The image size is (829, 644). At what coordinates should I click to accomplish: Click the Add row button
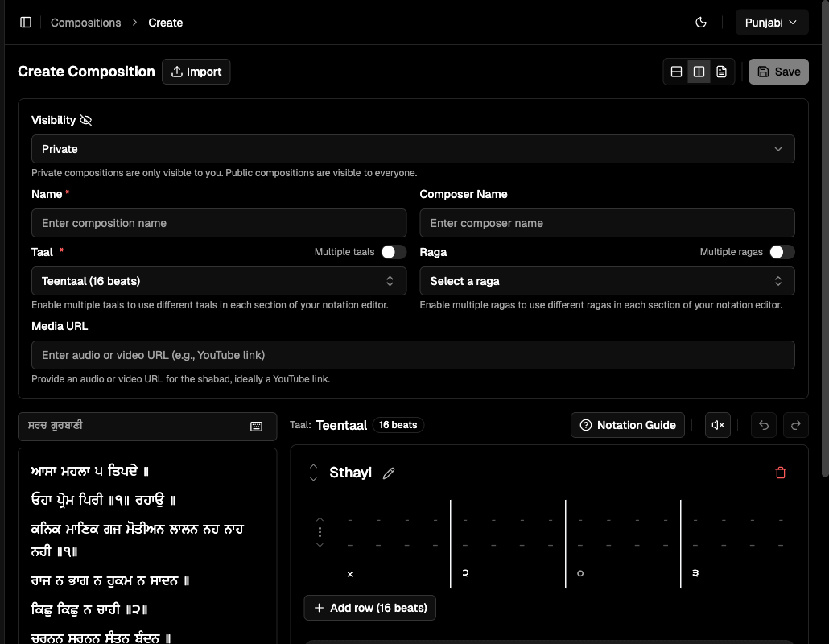pyautogui.click(x=369, y=608)
